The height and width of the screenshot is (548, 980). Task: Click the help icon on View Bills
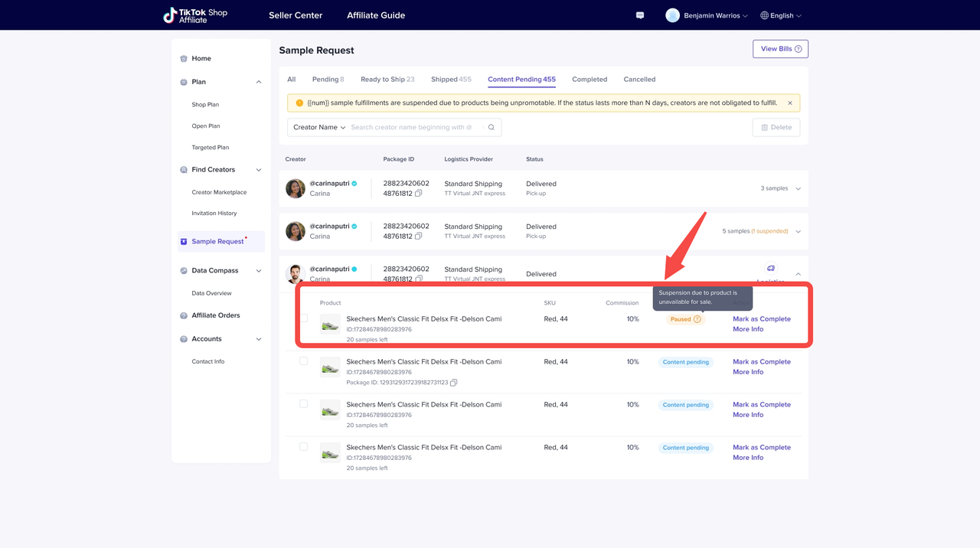(x=798, y=49)
